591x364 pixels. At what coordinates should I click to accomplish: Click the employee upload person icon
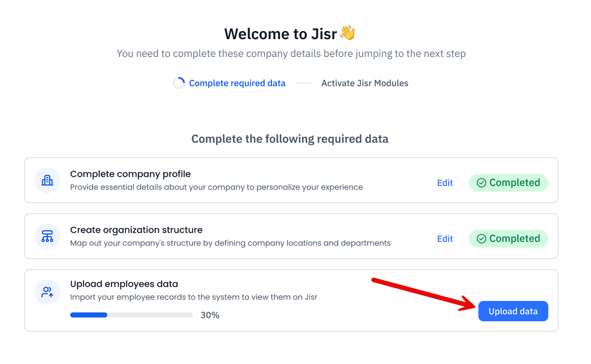click(47, 292)
